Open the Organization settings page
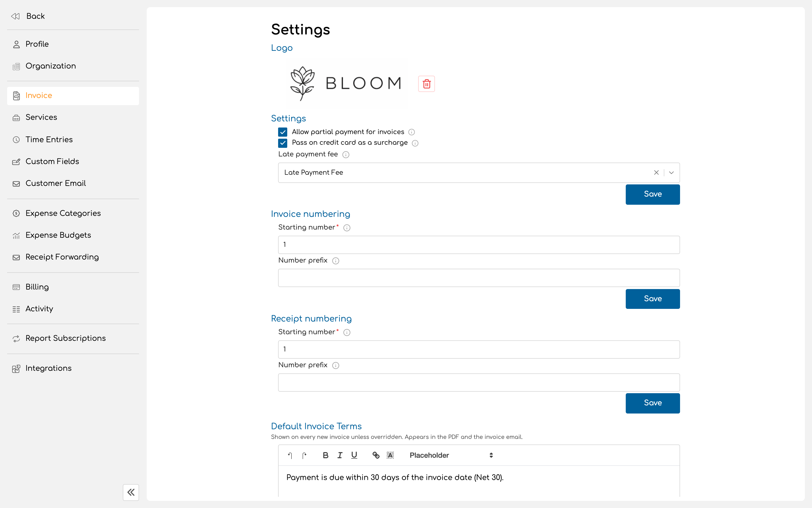Image resolution: width=812 pixels, height=508 pixels. [73, 66]
